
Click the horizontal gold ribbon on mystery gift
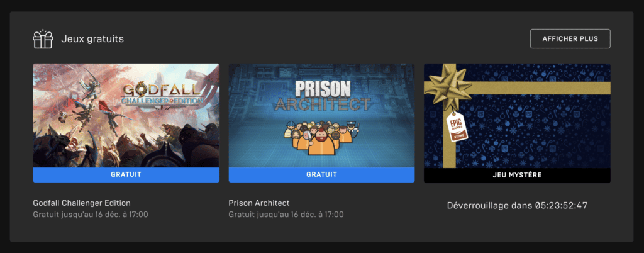point(538,88)
